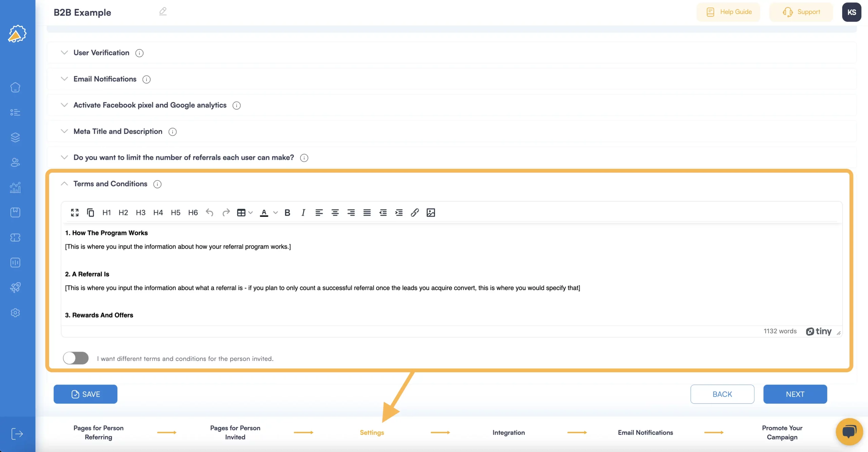This screenshot has width=868, height=452.
Task: Click the NEXT button
Action: (x=795, y=394)
